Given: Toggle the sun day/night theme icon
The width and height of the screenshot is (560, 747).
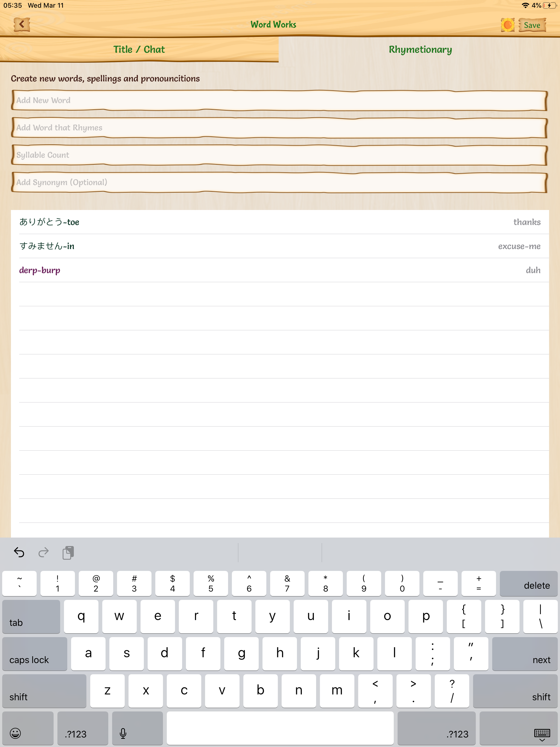Looking at the screenshot, I should [507, 25].
